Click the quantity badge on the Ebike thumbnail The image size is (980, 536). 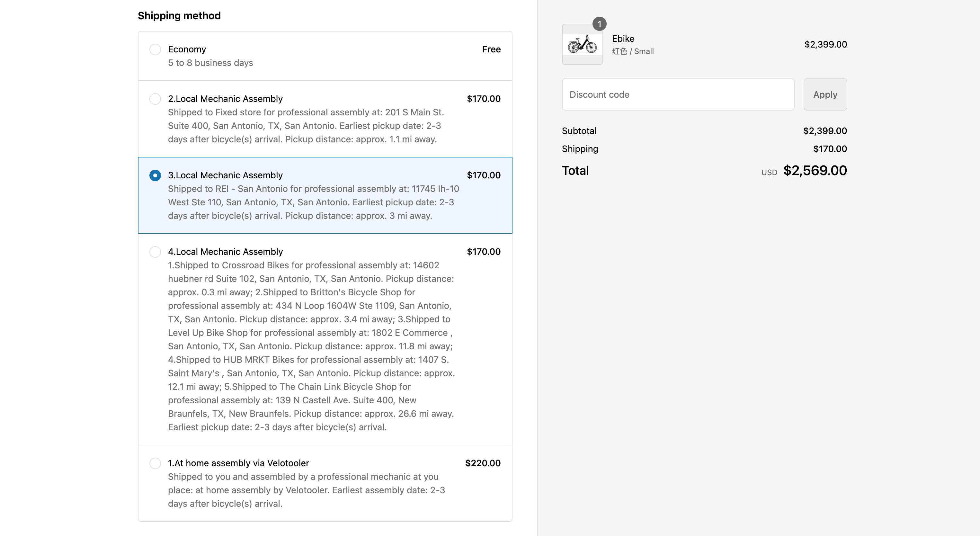click(x=599, y=24)
